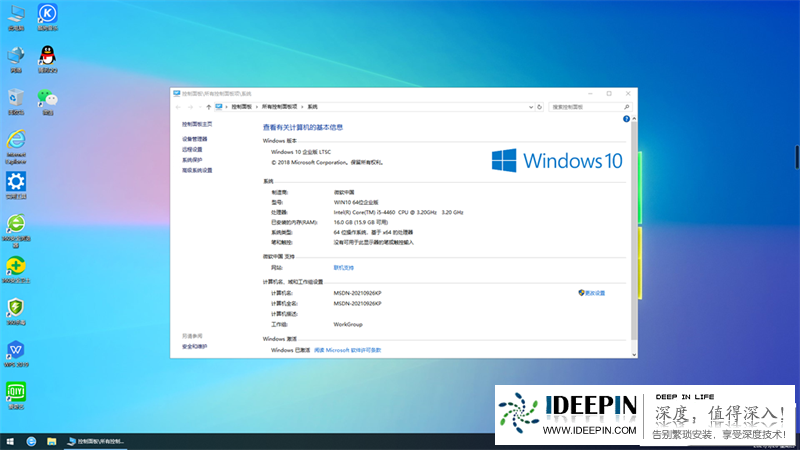The height and width of the screenshot is (450, 800).
Task: Open the Internet Explorer desktop icon
Action: tap(16, 147)
